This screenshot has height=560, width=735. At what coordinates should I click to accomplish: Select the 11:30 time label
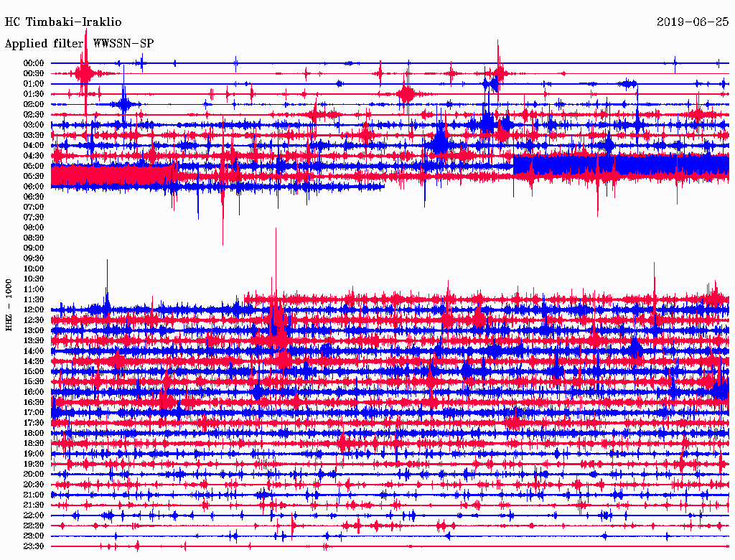pos(34,299)
